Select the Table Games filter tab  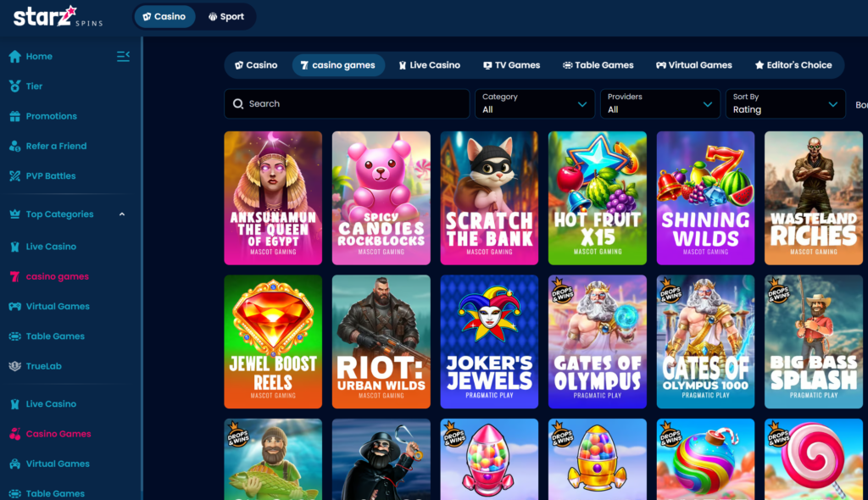click(x=598, y=65)
